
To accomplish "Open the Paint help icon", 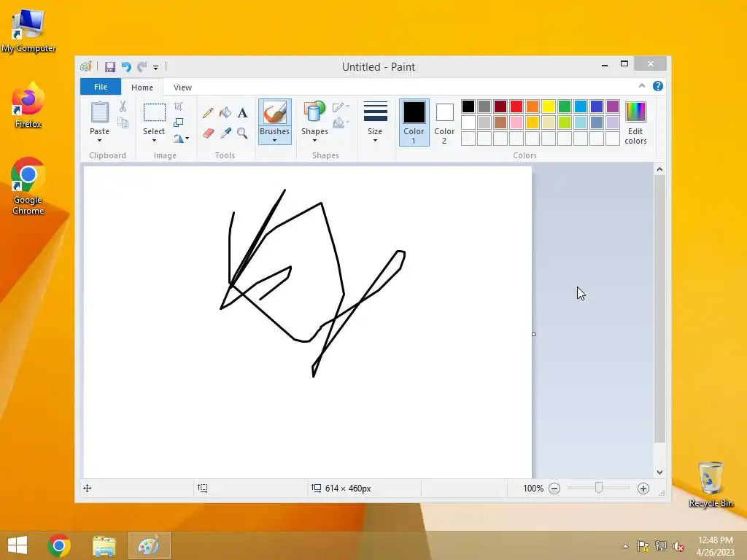I will pyautogui.click(x=658, y=86).
